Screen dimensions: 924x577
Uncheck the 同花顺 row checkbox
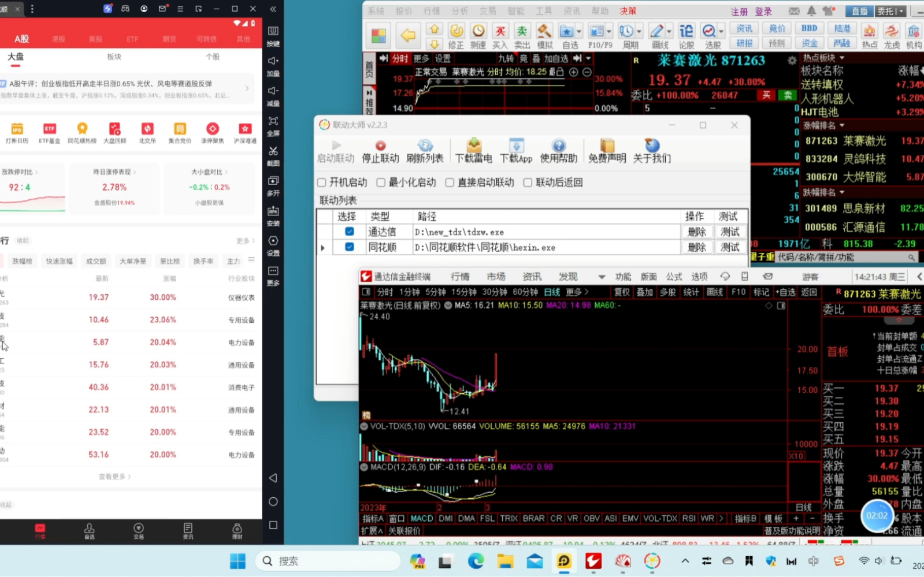click(x=350, y=247)
